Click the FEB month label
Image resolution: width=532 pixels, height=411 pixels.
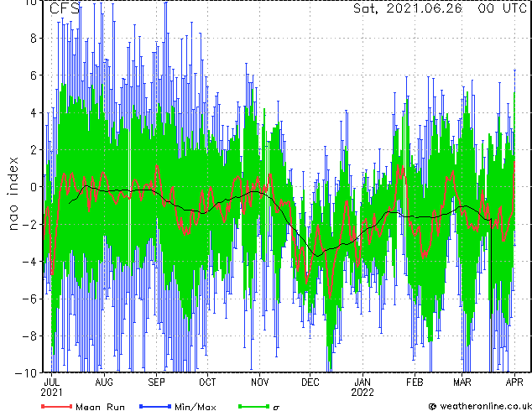tap(415, 382)
